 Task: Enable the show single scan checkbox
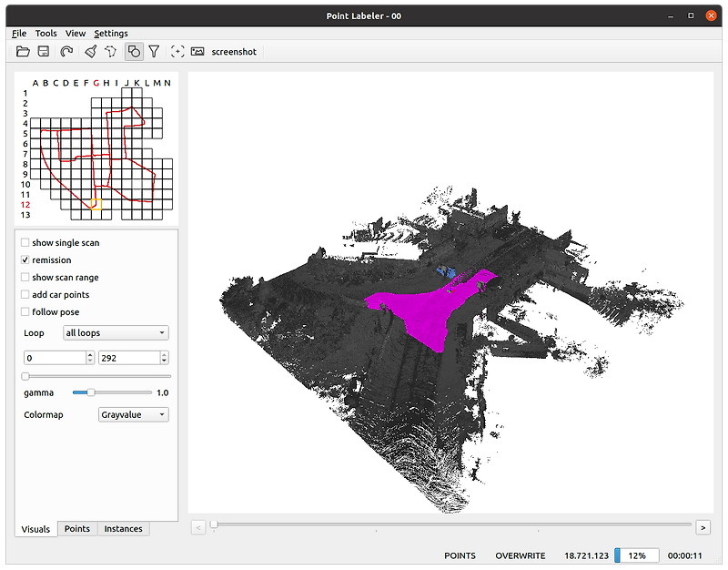pyautogui.click(x=25, y=243)
